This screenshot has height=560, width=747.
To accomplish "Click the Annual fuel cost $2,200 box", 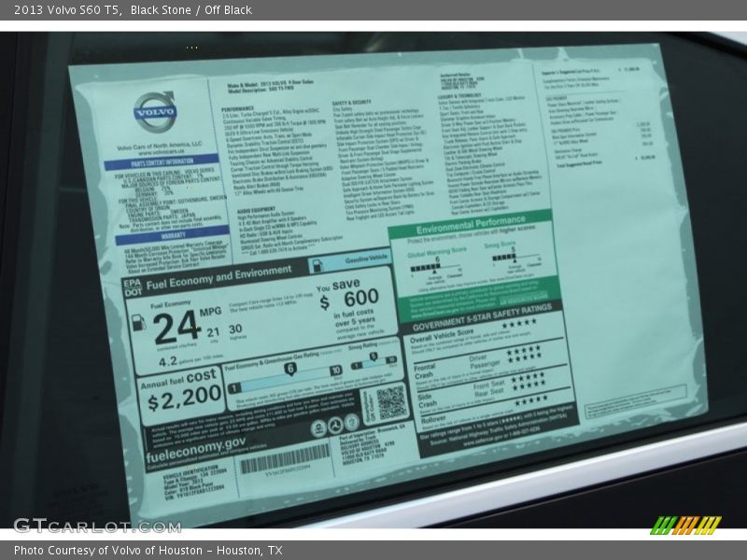I will (179, 393).
